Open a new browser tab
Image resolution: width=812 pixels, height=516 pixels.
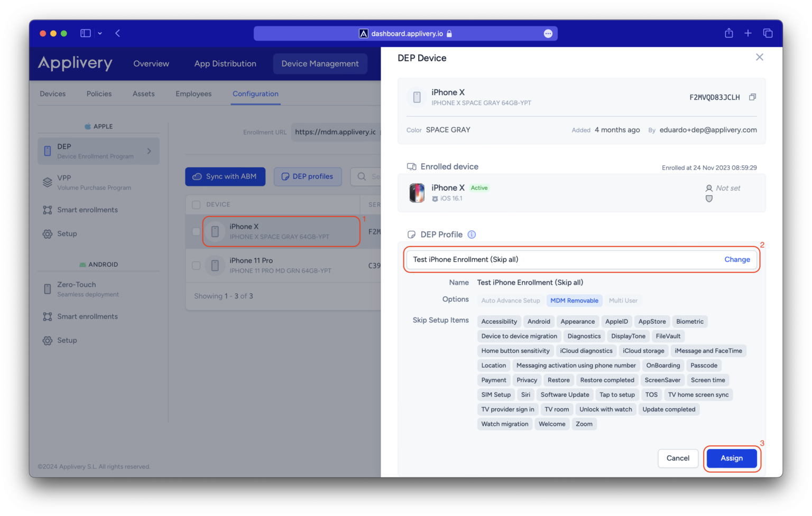tap(748, 33)
